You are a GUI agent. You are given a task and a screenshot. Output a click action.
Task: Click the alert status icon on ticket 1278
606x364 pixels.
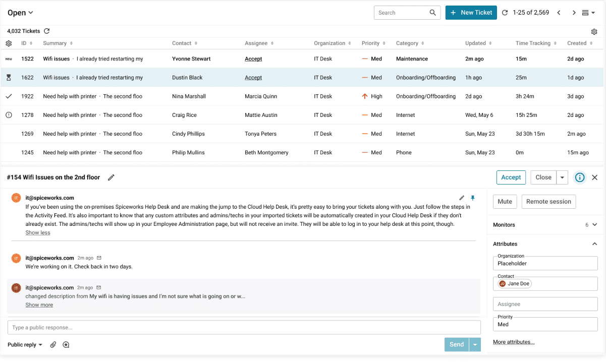point(9,115)
